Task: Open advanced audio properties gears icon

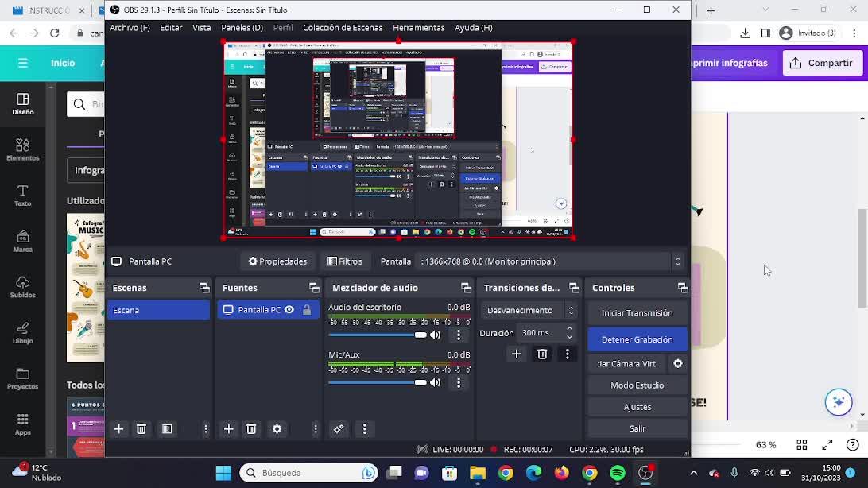Action: 339,429
